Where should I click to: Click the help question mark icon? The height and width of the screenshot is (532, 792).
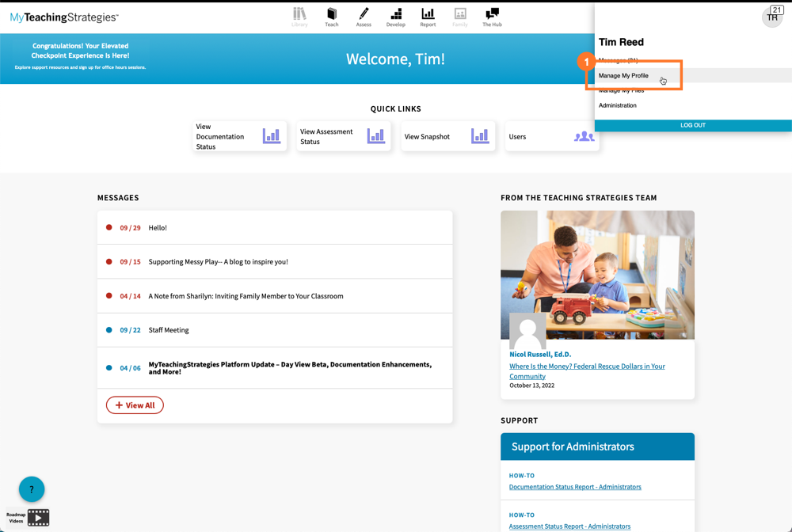tap(31, 489)
